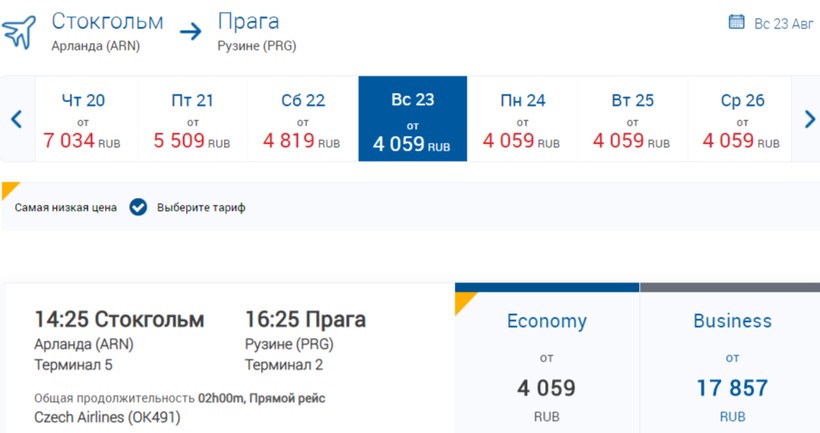820x433 pixels.
Task: Open the Вс 23 Авг date picker
Action: coord(783,24)
